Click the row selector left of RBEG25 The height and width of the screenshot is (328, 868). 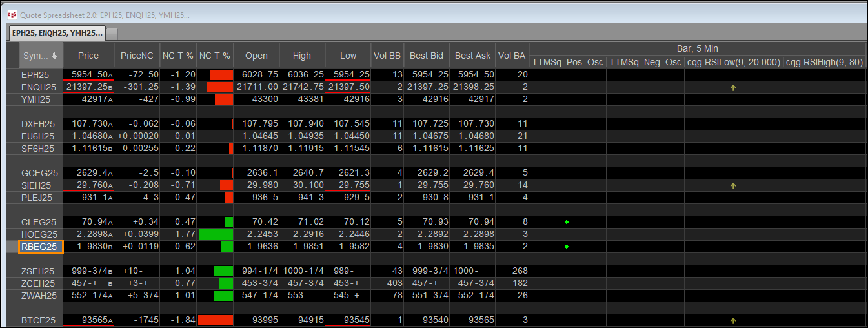point(12,247)
